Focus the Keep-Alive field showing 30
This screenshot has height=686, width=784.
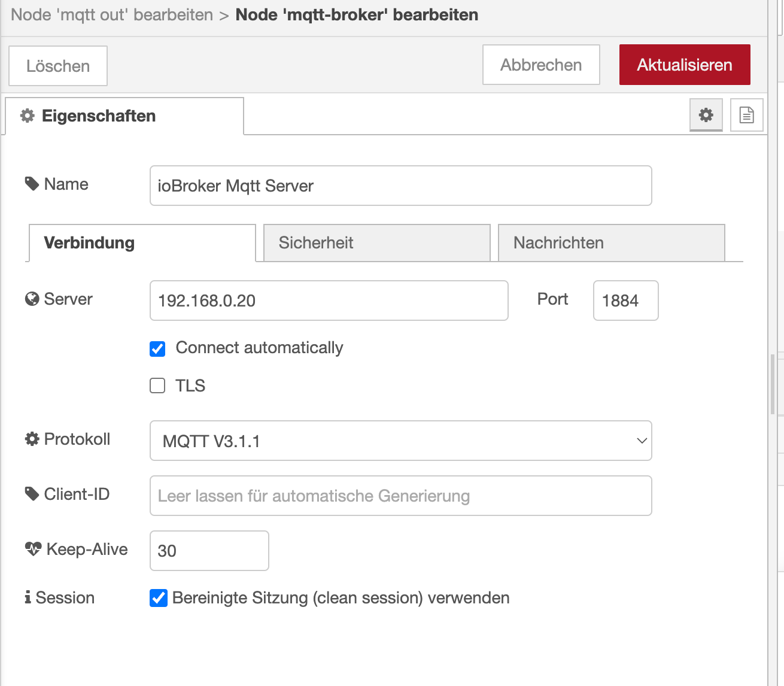pyautogui.click(x=209, y=551)
